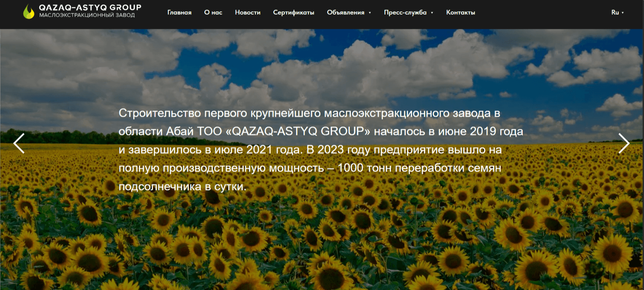Click the МАСЛОЭКСТРАКЦИОННЫЙ ЗАВОД subtitle text
Image resolution: width=644 pixels, height=290 pixels.
pyautogui.click(x=87, y=15)
